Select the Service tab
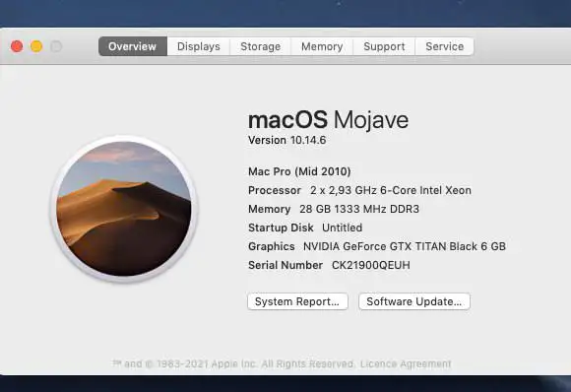This screenshot has width=571, height=392. [445, 46]
